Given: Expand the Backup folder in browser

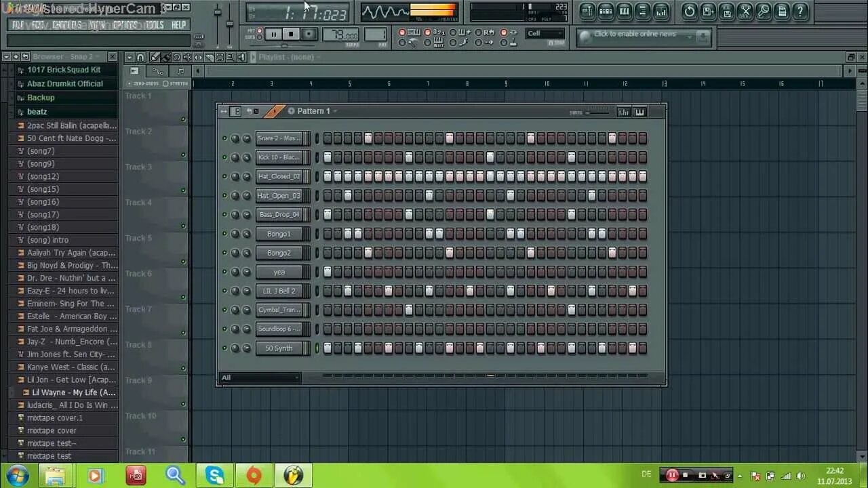Looking at the screenshot, I should point(41,98).
